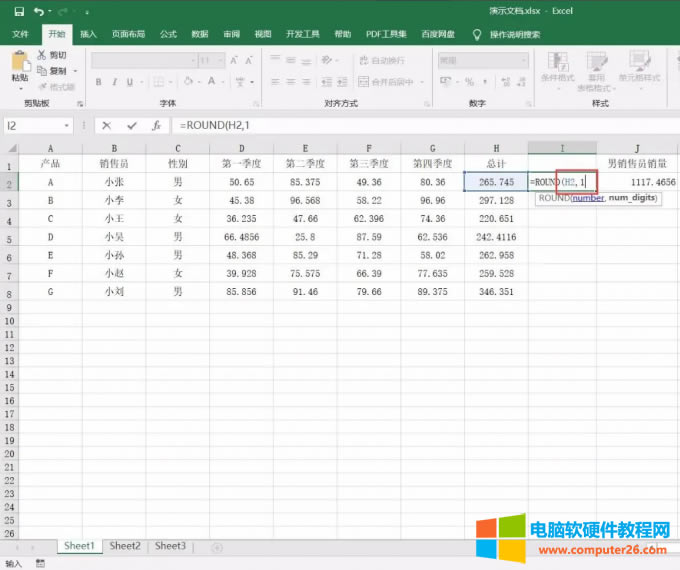The image size is (680, 570).
Task: Open the 数据 ribbon tab
Action: (x=200, y=34)
